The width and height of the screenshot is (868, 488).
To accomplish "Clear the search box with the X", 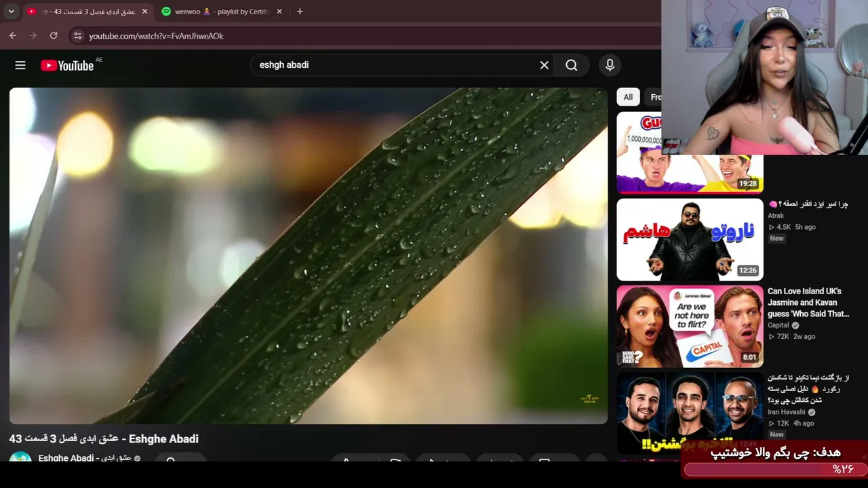I will tap(544, 65).
